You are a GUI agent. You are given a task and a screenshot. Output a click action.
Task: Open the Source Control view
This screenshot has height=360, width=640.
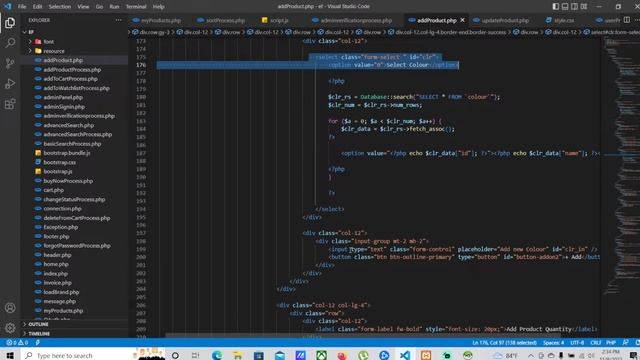tap(10, 63)
